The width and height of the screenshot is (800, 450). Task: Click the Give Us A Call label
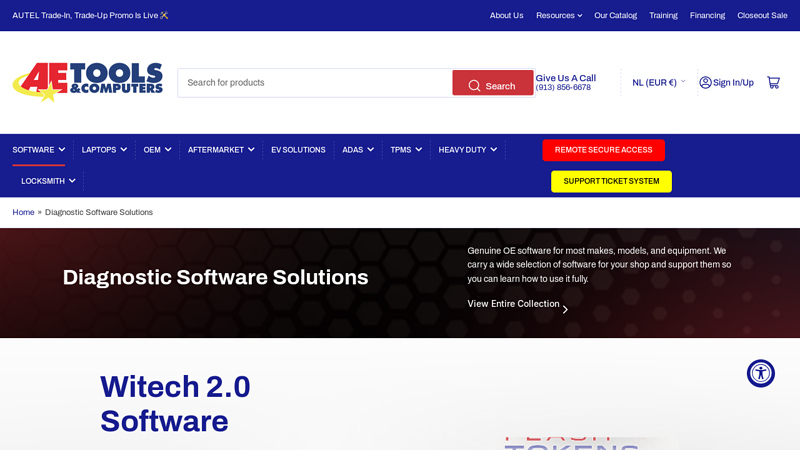[565, 78]
